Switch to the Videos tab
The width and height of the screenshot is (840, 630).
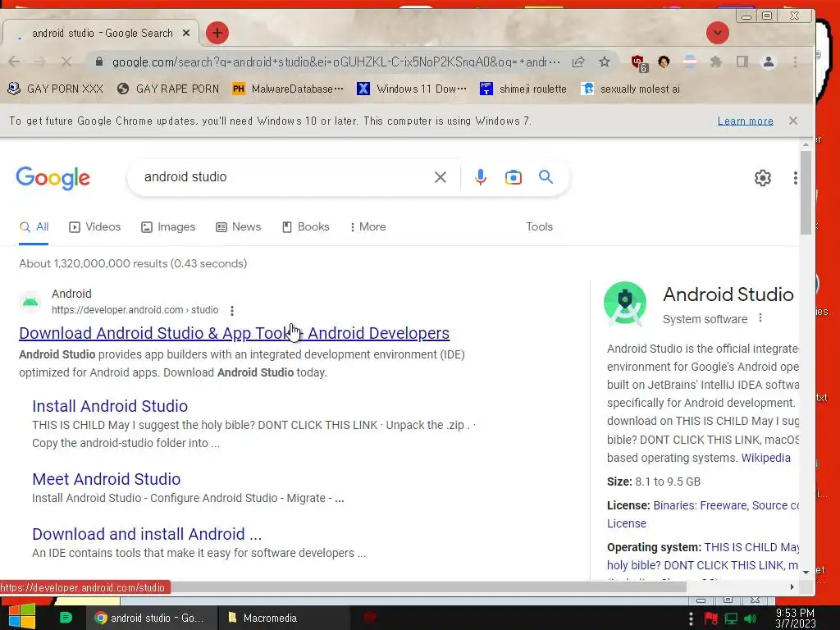point(95,226)
